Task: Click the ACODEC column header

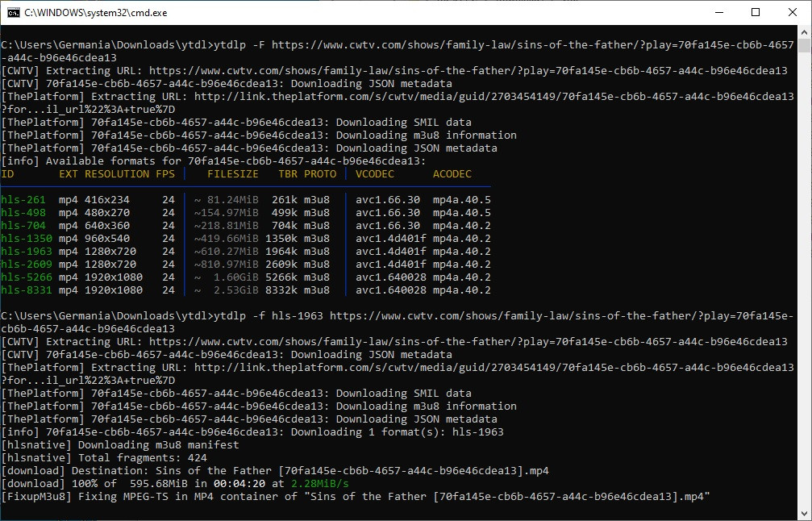Action: pos(452,174)
